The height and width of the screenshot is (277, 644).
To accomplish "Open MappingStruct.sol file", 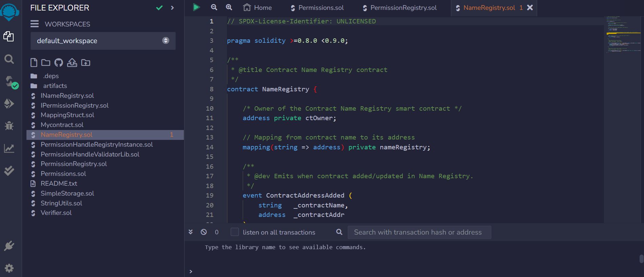I will click(67, 115).
